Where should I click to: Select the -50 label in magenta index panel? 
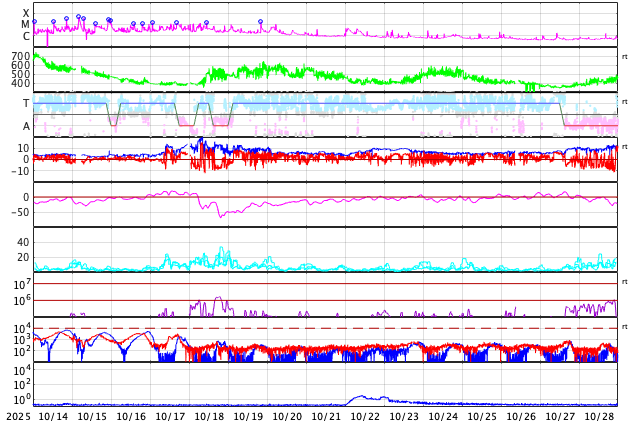tap(21, 212)
